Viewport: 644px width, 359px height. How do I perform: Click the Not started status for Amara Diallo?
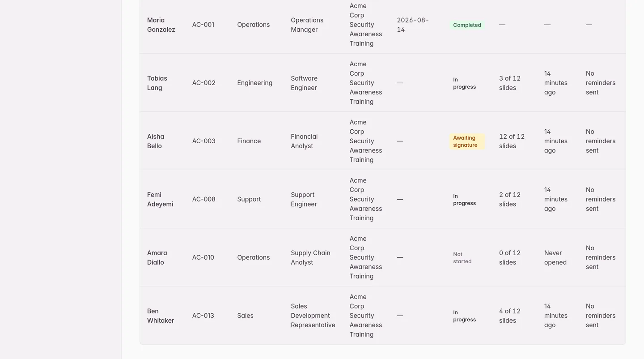[462, 258]
